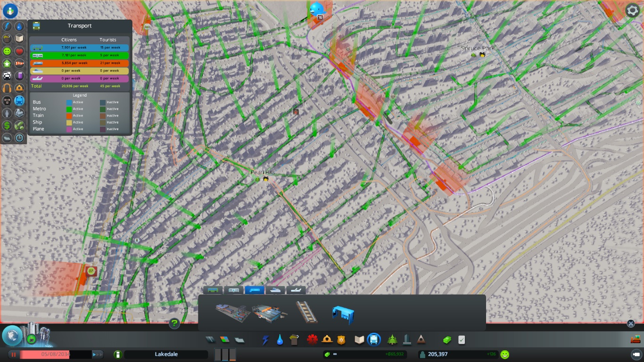Switch to the Ship transport tab
The height and width of the screenshot is (362, 644).
point(275,290)
